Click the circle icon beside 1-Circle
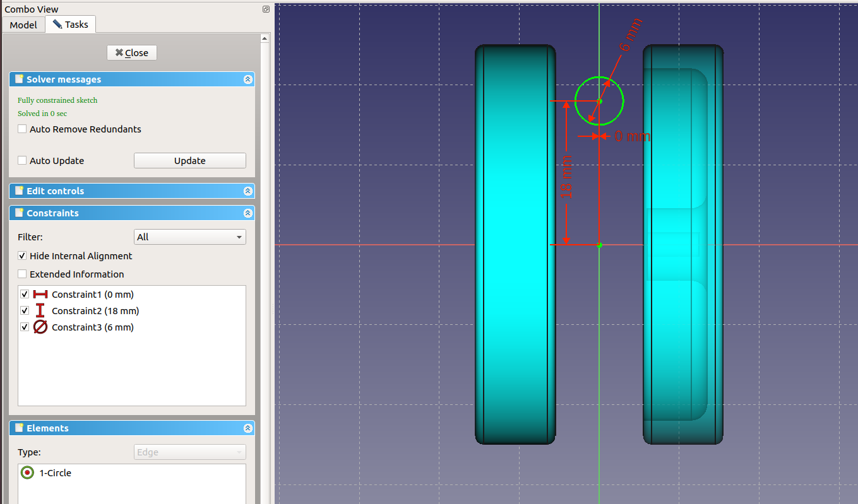Screen dimensions: 858x504 coord(27,473)
